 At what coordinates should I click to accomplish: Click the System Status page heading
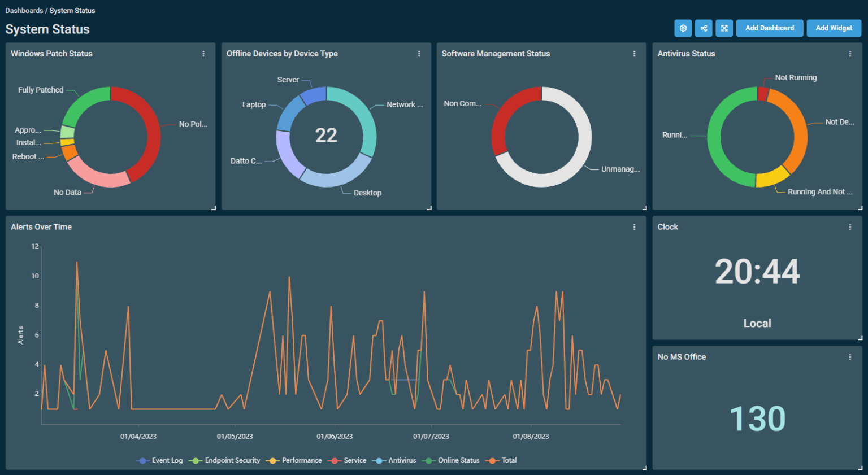(x=47, y=29)
